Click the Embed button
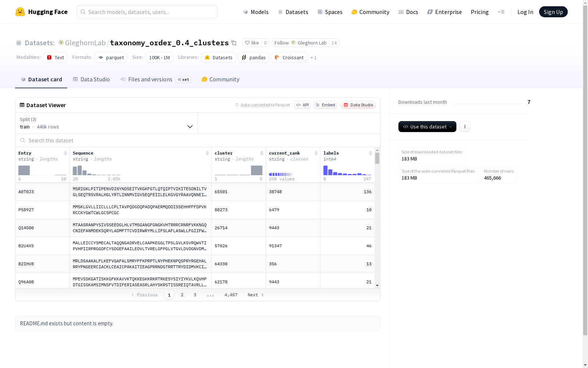Viewport: 588px width, 368px height. coord(325,105)
